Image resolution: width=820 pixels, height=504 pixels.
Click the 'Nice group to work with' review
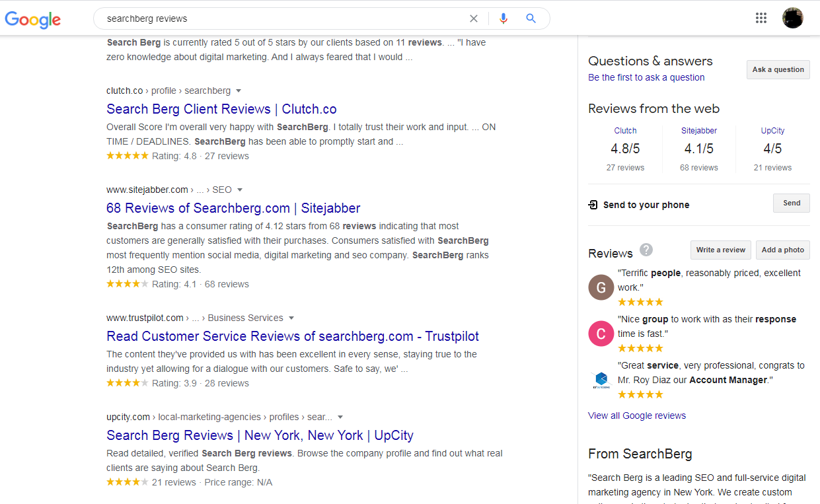point(707,326)
